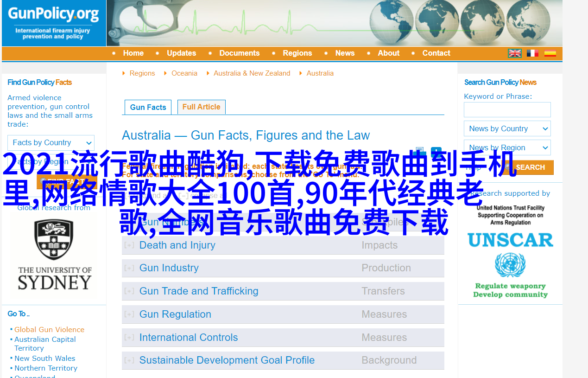Click the "Armed violence prevention" sidebar description
588x378 pixels.
coord(50,111)
